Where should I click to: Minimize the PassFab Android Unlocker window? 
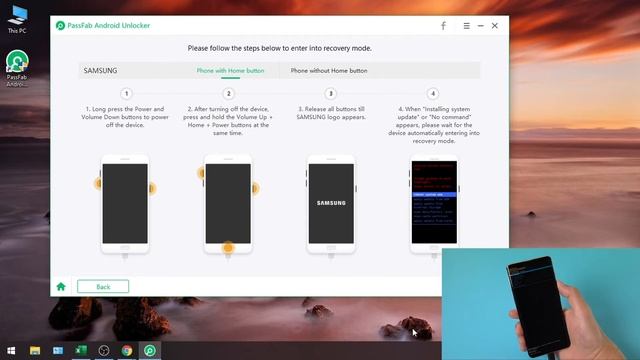coord(481,26)
